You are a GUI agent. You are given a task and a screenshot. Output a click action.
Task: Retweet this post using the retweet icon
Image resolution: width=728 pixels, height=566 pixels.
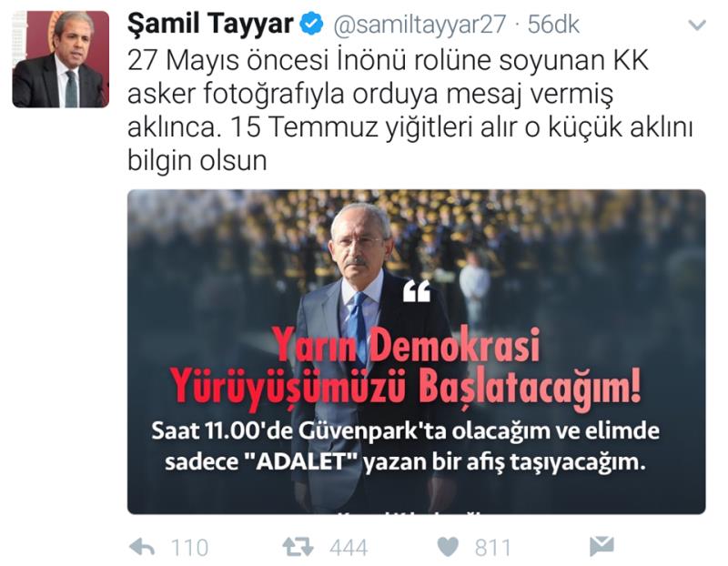point(298,547)
